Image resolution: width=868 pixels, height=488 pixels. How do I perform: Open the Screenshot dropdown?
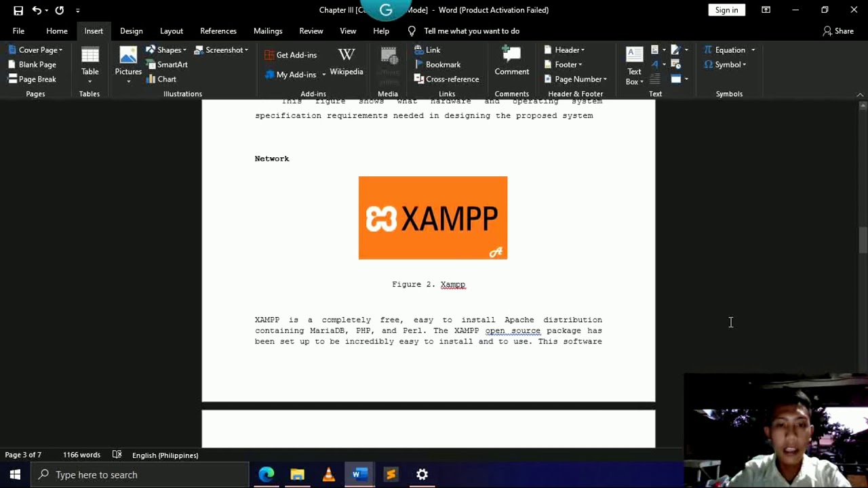[222, 50]
